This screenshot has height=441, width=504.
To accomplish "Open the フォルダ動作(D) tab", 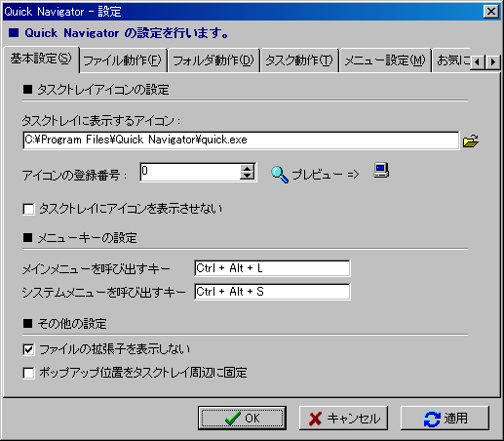I will (x=213, y=60).
